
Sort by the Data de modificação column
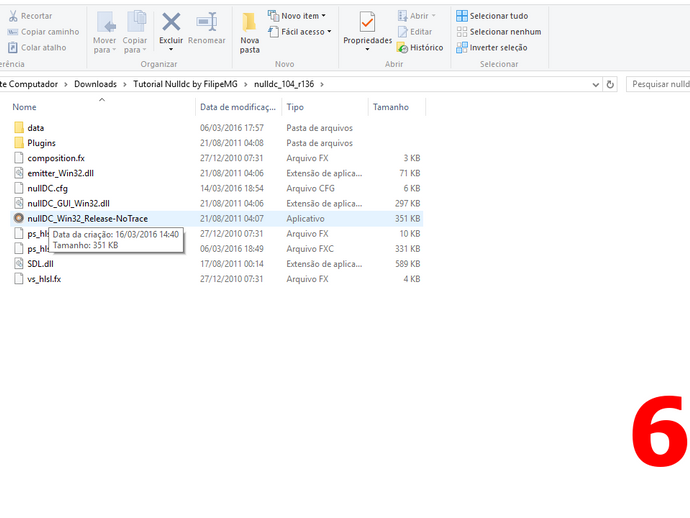[x=238, y=107]
